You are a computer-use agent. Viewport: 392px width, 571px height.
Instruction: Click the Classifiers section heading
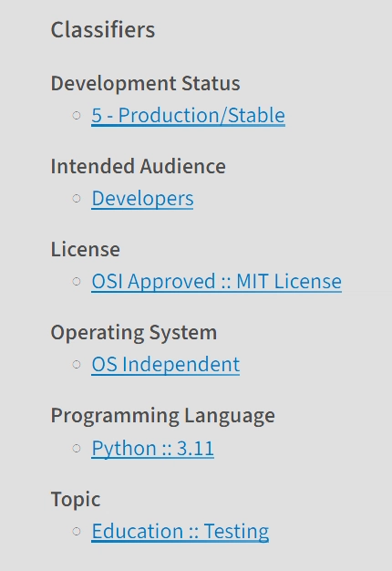(x=103, y=29)
